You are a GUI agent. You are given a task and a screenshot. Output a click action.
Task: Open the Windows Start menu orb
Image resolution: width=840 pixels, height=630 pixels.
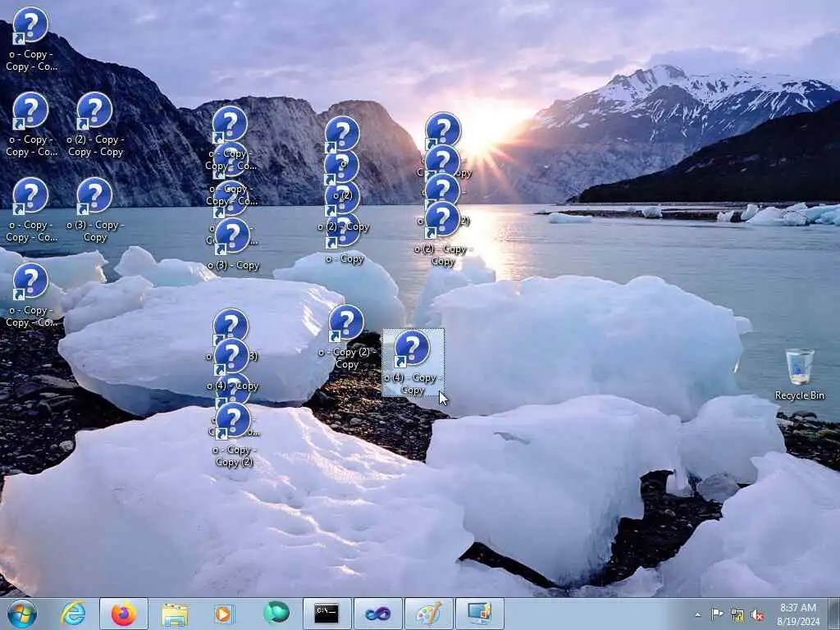pyautogui.click(x=22, y=614)
